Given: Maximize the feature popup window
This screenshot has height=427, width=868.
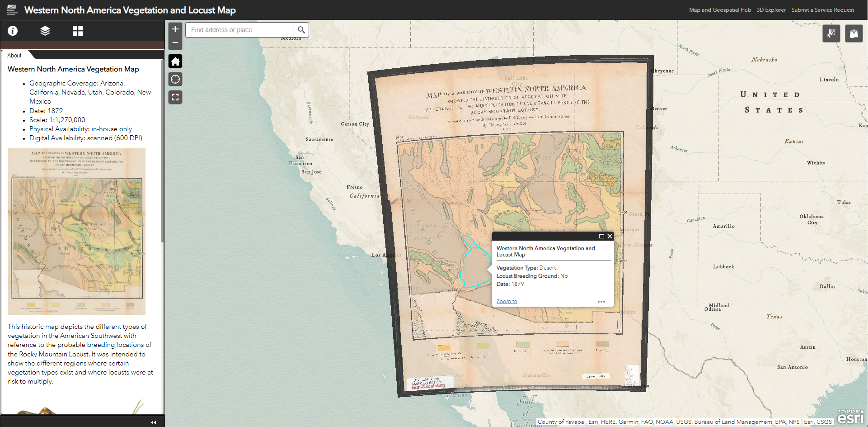Looking at the screenshot, I should (x=601, y=236).
